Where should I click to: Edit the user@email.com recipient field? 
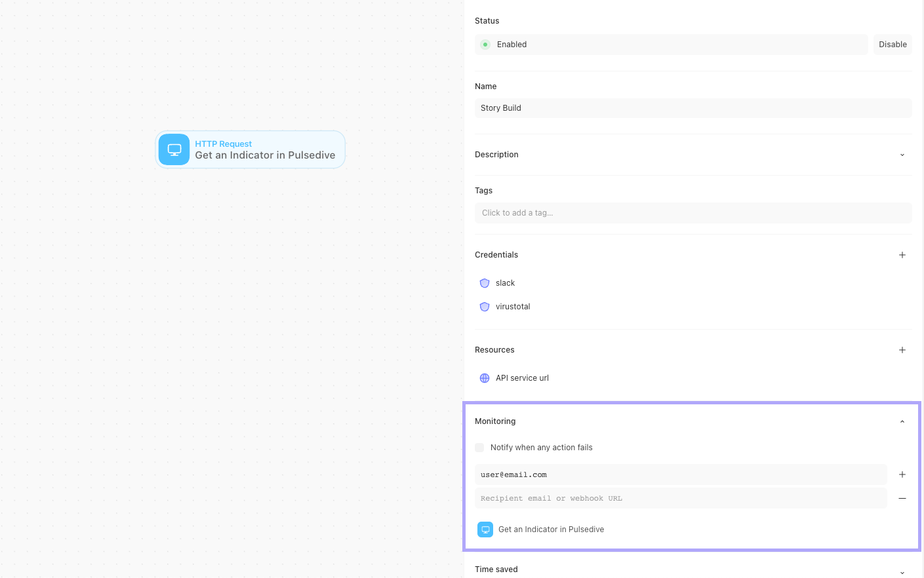pyautogui.click(x=681, y=474)
